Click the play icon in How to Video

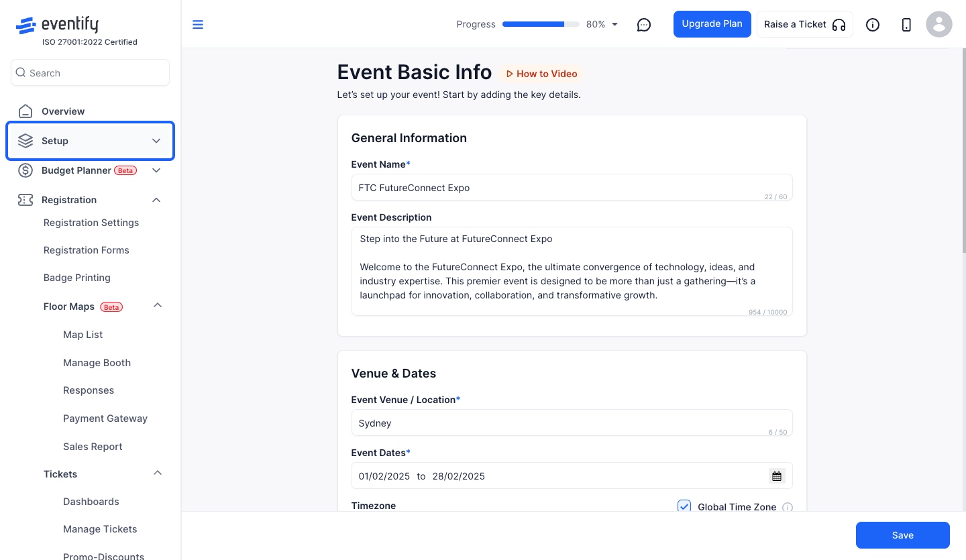(509, 74)
